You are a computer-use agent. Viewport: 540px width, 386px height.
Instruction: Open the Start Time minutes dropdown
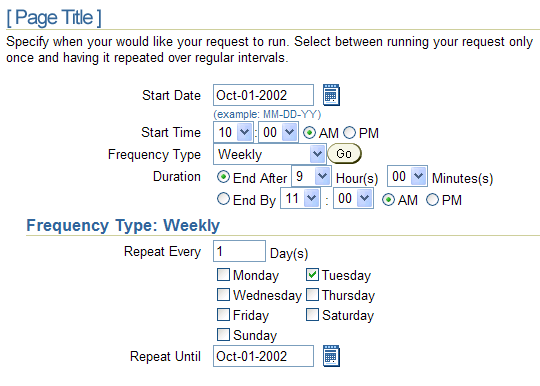pyautogui.click(x=278, y=132)
